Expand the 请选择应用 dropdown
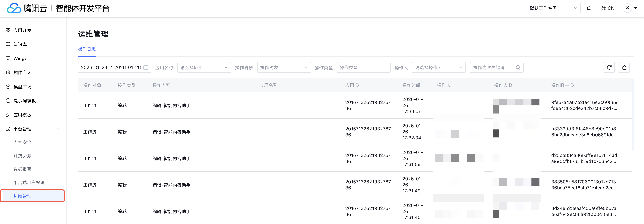This screenshot has height=224, width=644. click(204, 67)
